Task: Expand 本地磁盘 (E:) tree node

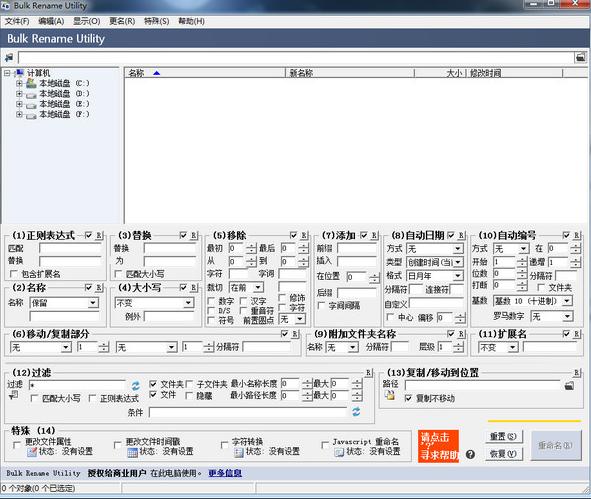Action: click(19, 104)
